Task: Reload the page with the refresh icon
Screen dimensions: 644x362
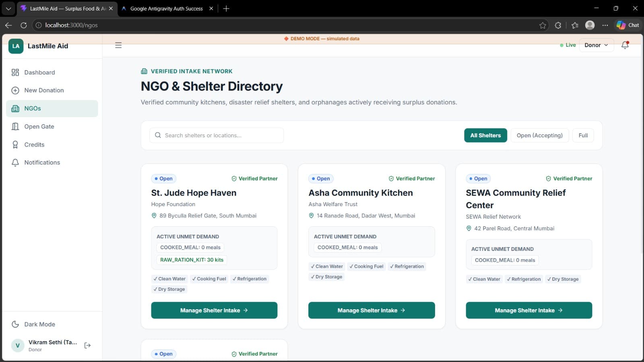Action: tap(24, 25)
